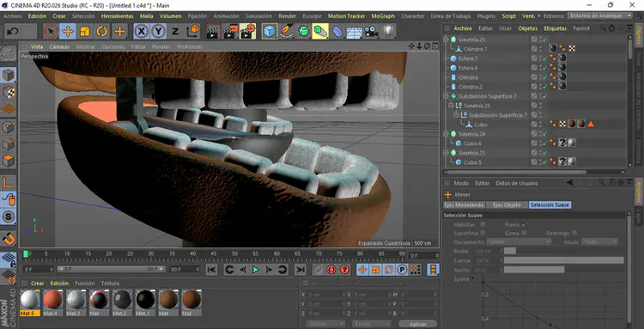Open the Subdivision Surface generators icon
Screen dimensions: 644x329
304,31
